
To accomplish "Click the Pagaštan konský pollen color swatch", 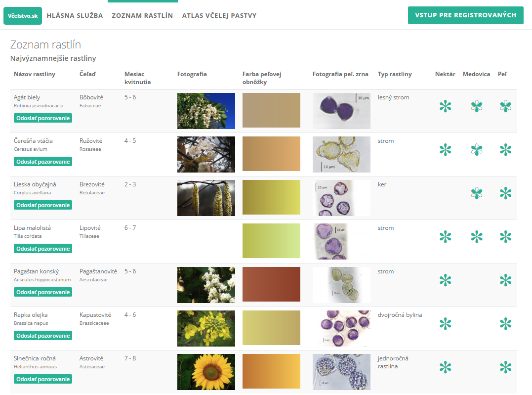I will [x=271, y=284].
